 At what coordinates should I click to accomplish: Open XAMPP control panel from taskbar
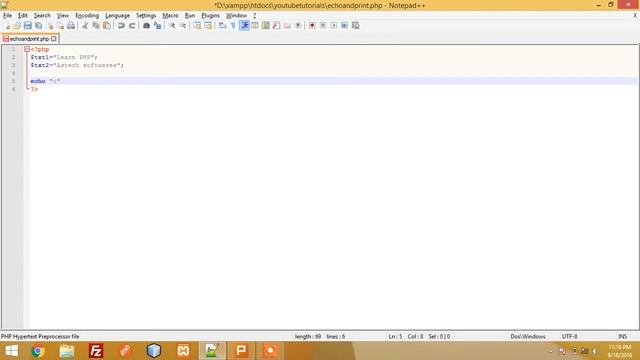click(183, 351)
